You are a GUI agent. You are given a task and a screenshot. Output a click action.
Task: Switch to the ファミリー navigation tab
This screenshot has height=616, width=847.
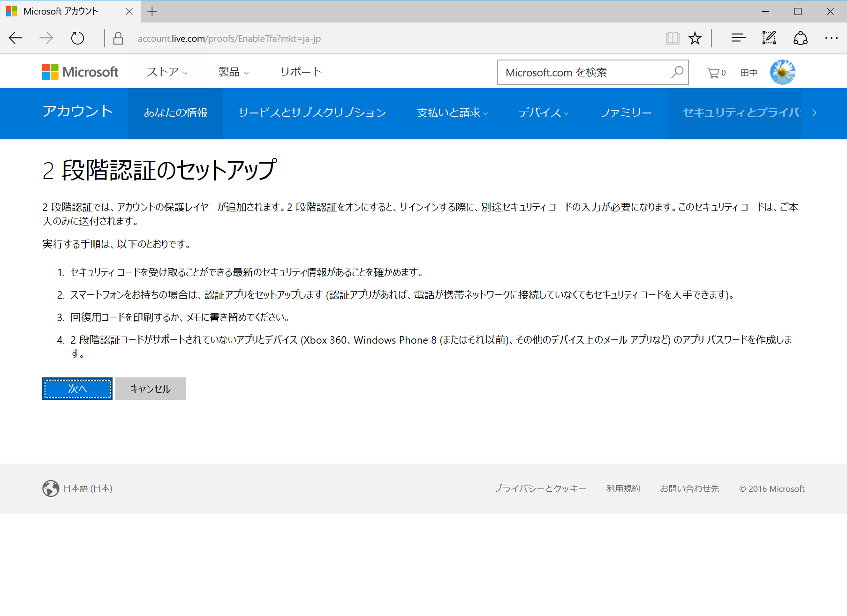(626, 113)
